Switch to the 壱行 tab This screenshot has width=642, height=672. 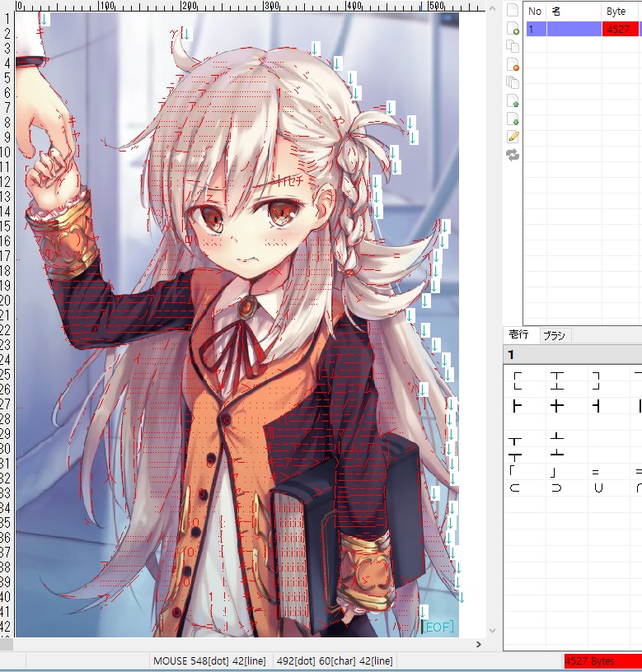point(519,334)
